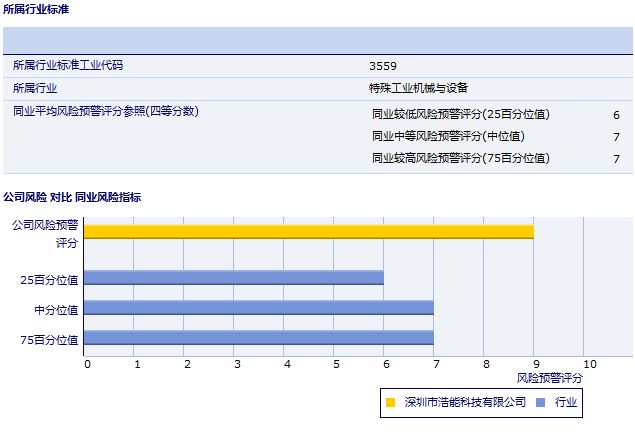635x432 pixels.
Task: Click 同业平均风险预警评分参照(四等分数) label
Action: tap(106, 111)
